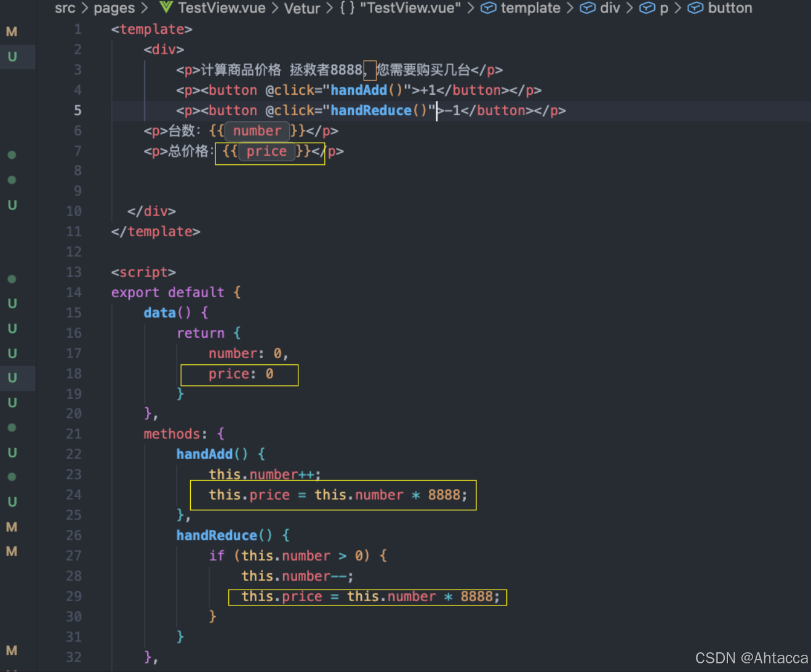Screen dimensions: 811x672
Task: Select the cube icon beside div breadcrumb
Action: click(x=588, y=8)
